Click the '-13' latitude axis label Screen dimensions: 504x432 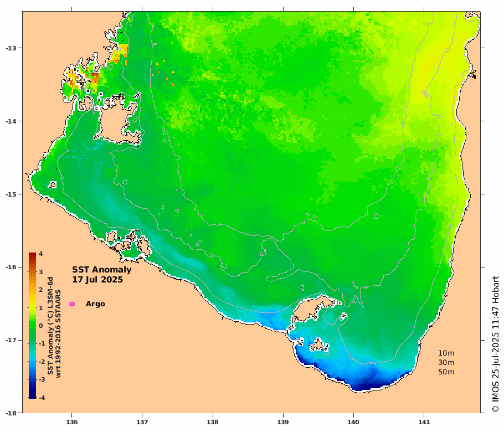coord(11,48)
